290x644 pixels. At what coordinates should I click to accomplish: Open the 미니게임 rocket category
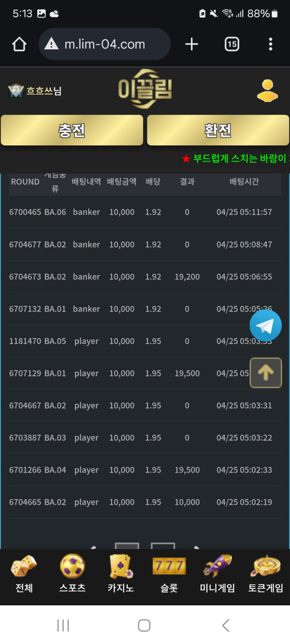(217, 574)
